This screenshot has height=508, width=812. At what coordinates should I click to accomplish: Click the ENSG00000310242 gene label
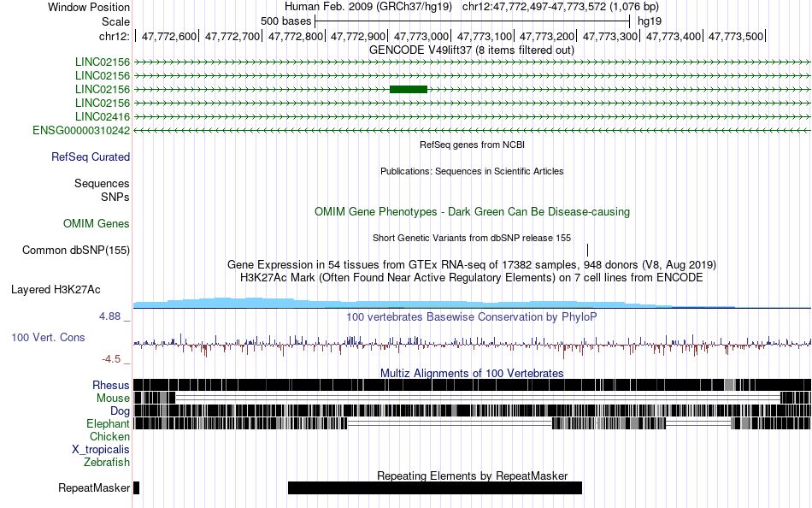point(81,131)
